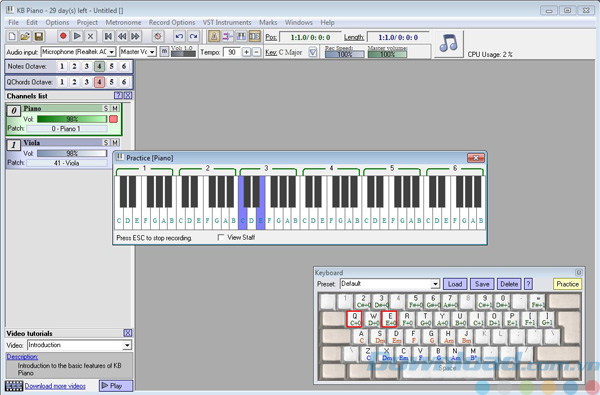Click the red record-arm box on Piano channel
The height and width of the screenshot is (395, 600).
tap(114, 119)
